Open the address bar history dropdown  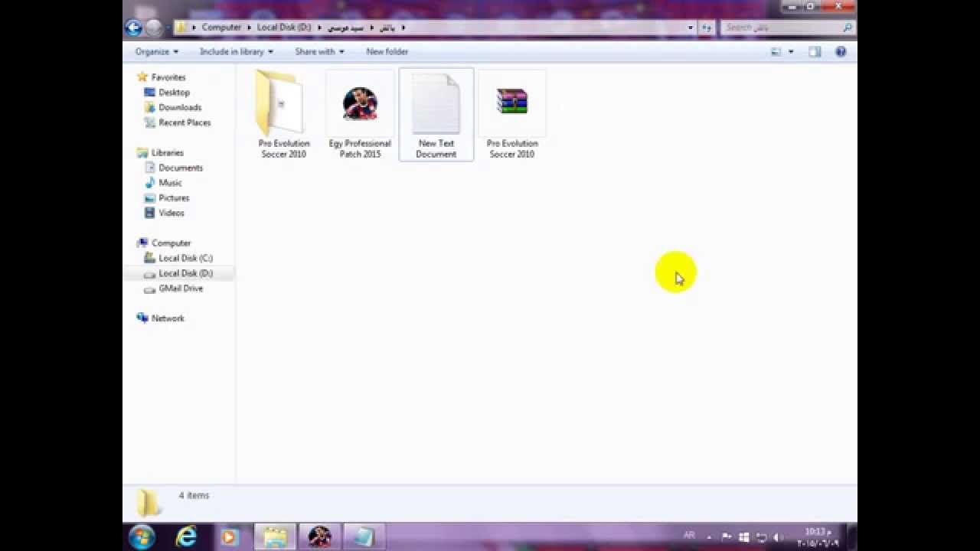point(690,28)
